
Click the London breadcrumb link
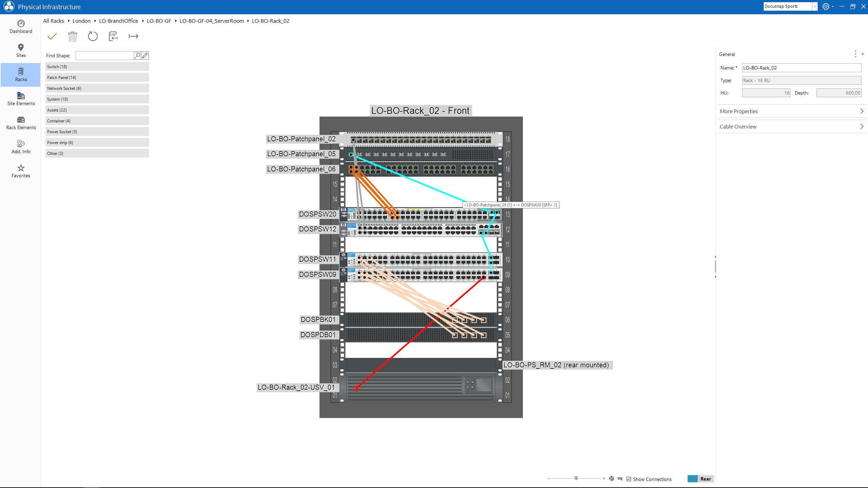[x=81, y=21]
